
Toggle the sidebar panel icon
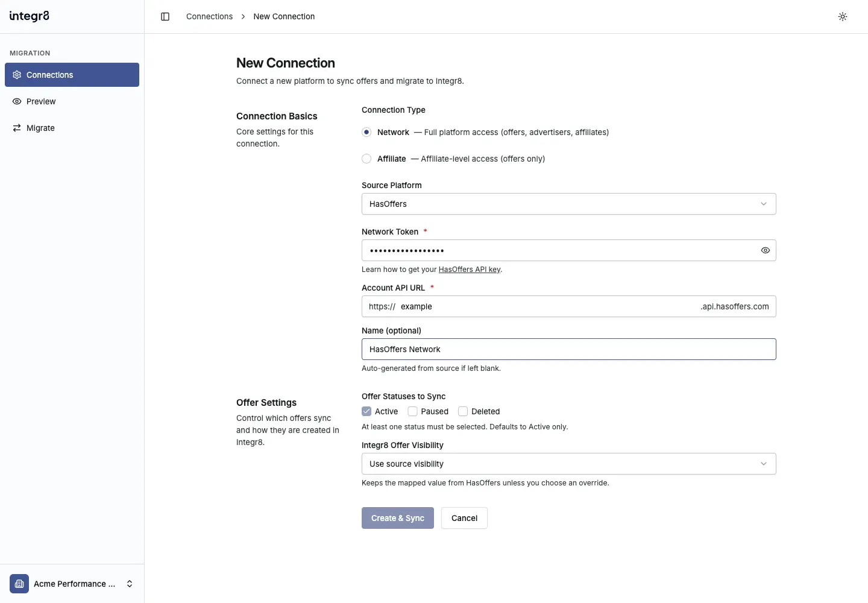click(165, 16)
